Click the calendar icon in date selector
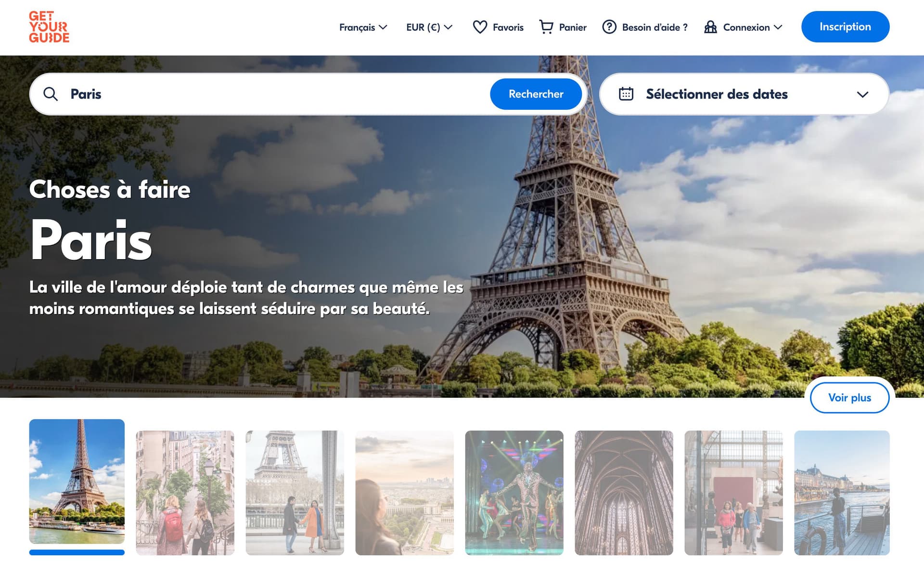924x561 pixels. click(x=626, y=94)
